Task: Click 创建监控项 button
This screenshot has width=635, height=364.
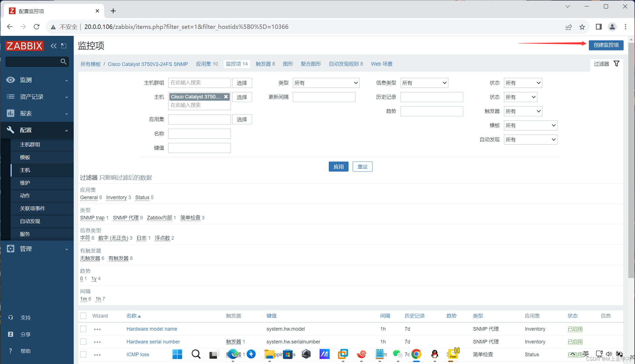Action: (606, 45)
